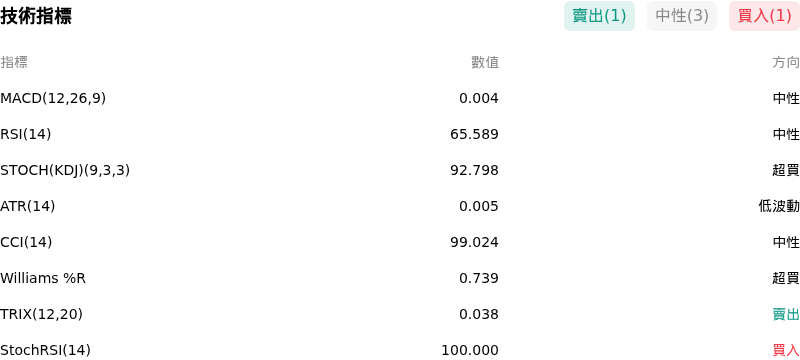Select the 賣出(1) green badge
The width and height of the screenshot is (800, 360).
[599, 16]
